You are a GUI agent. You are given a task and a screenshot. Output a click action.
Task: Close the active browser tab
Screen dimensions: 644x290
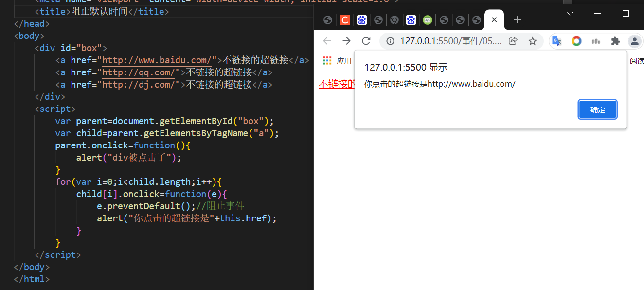(x=494, y=20)
